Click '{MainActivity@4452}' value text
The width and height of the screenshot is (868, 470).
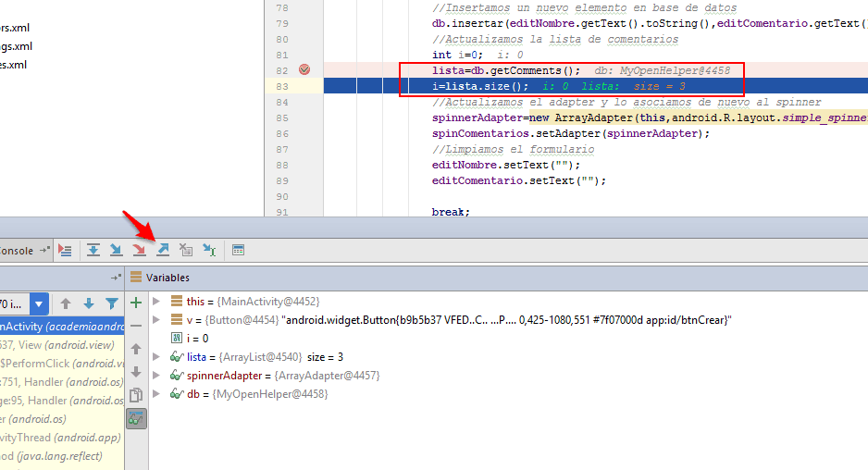[268, 302]
